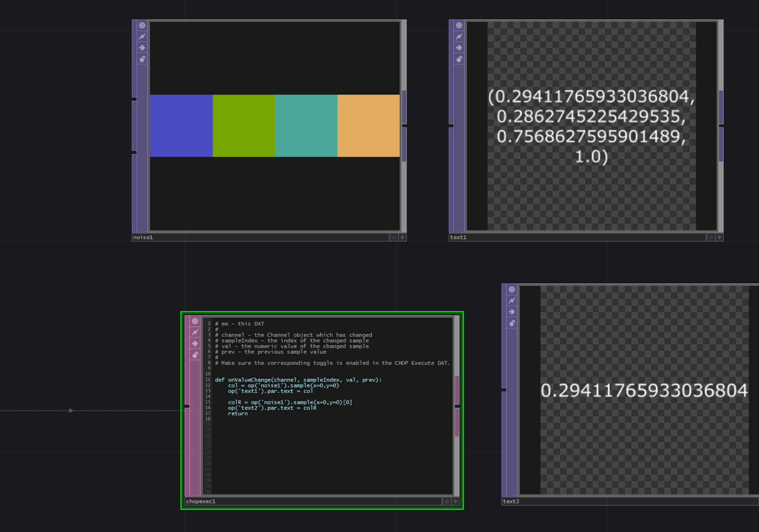Toggle the Clone Immune flag on chopexec1
The width and height of the screenshot is (759, 532).
pos(195,332)
